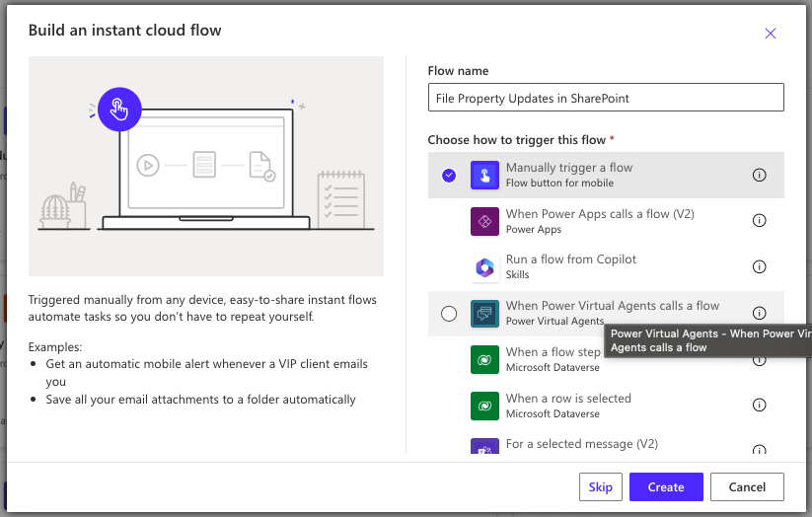This screenshot has width=812, height=517.
Task: Select the Manually trigger a flow radio button
Action: [x=449, y=176]
